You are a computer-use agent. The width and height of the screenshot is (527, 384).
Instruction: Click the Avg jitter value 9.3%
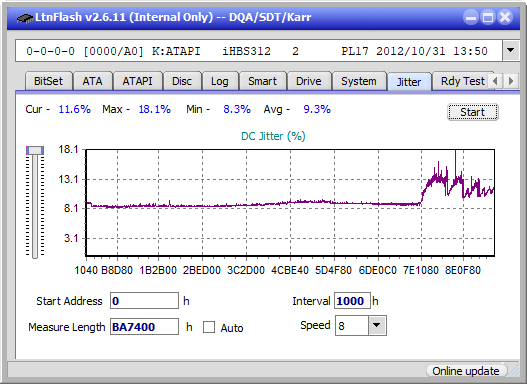click(x=317, y=109)
